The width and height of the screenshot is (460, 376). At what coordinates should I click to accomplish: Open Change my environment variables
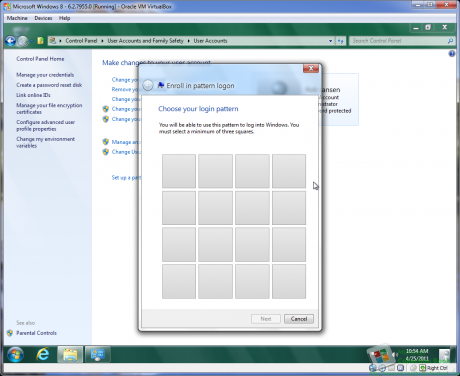coord(45,142)
